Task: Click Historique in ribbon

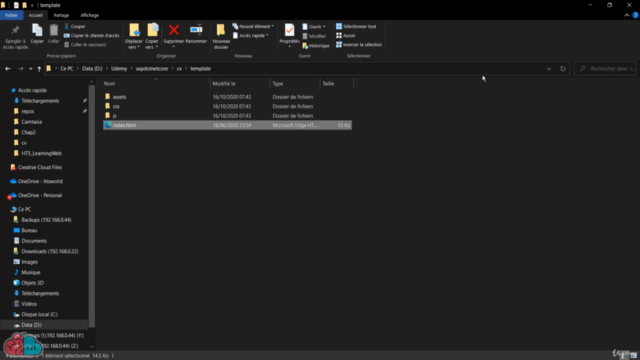Action: [316, 46]
